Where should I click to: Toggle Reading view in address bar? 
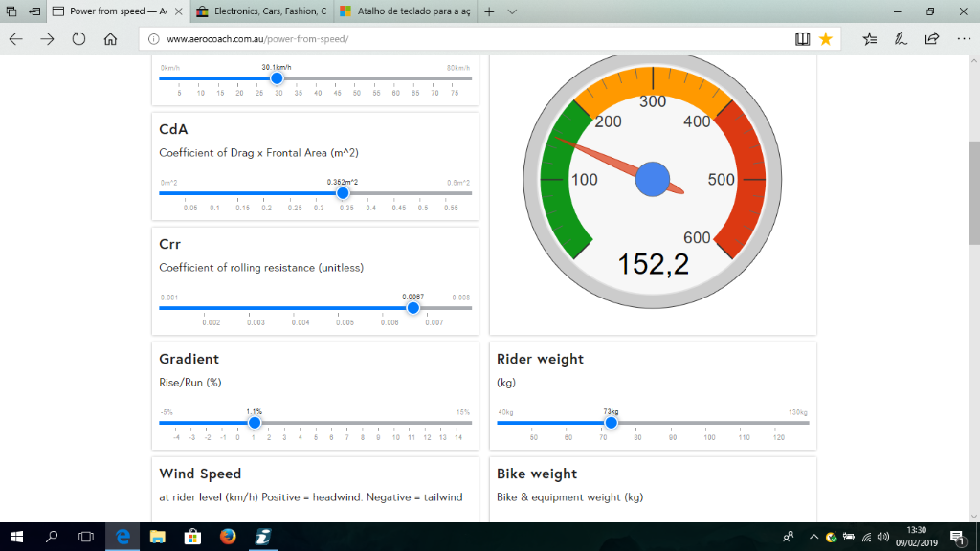click(x=802, y=39)
